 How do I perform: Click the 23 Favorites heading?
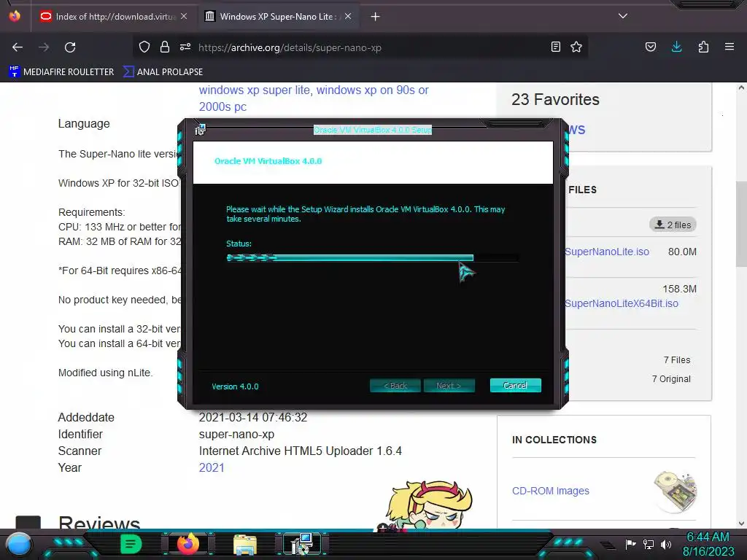pyautogui.click(x=555, y=99)
